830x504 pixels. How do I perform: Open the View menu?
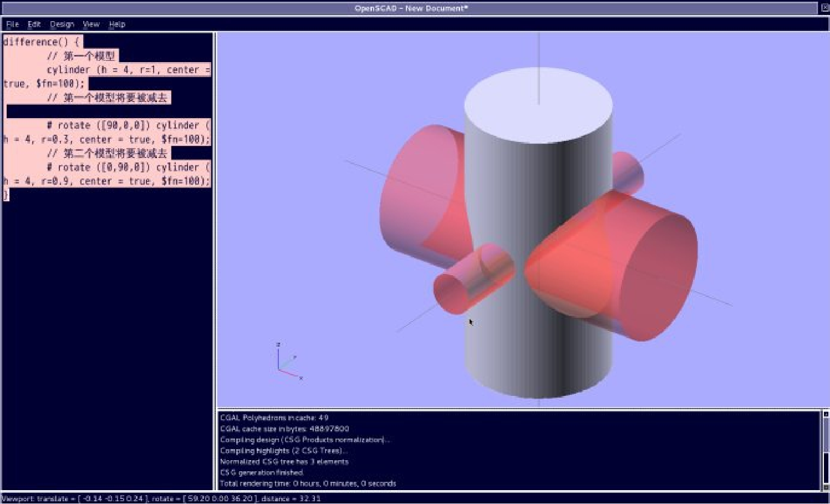coord(91,24)
